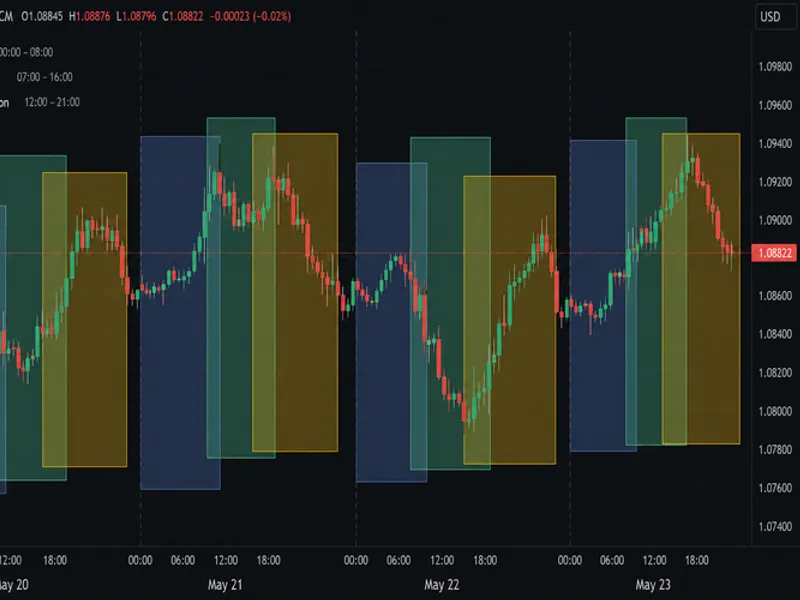Screen dimensions: 800x600
Task: Click the open price value O1.08845
Action: [42, 16]
